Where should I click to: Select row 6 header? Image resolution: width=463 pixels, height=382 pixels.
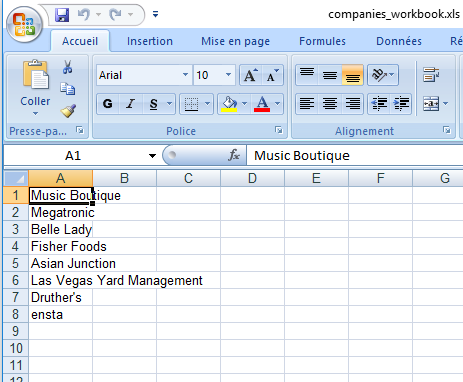pos(16,280)
